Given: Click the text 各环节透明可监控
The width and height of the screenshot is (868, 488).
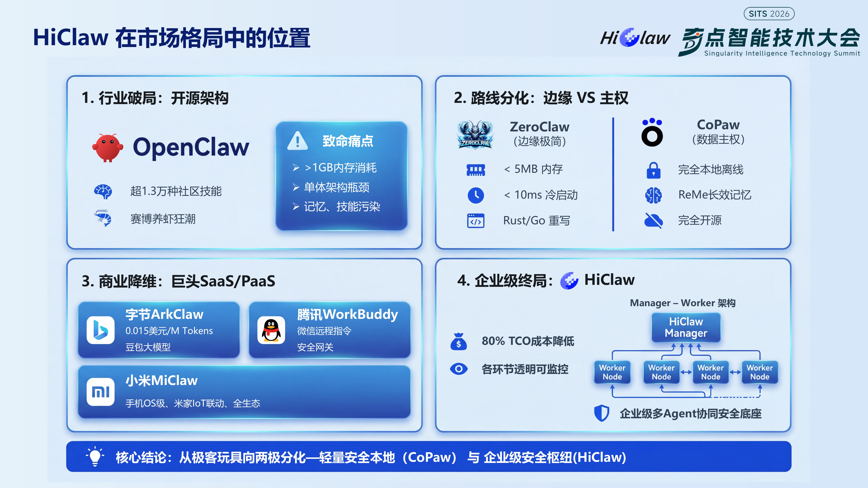Looking at the screenshot, I should point(525,369).
